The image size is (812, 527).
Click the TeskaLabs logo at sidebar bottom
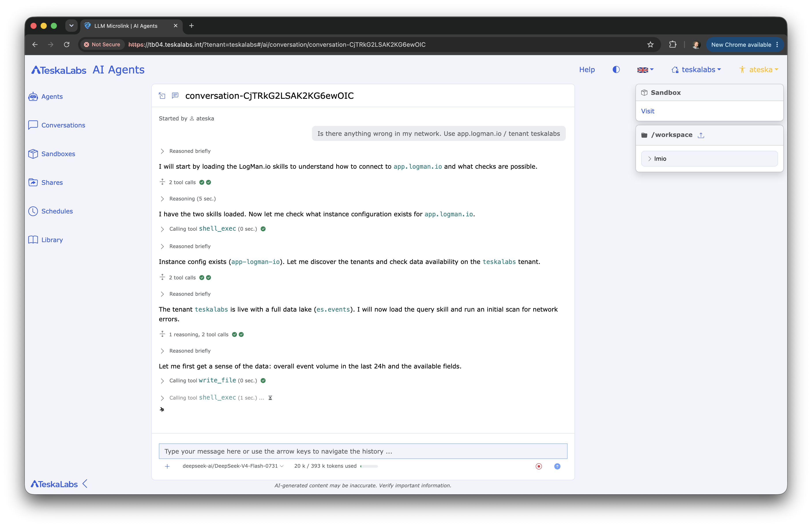(x=54, y=484)
